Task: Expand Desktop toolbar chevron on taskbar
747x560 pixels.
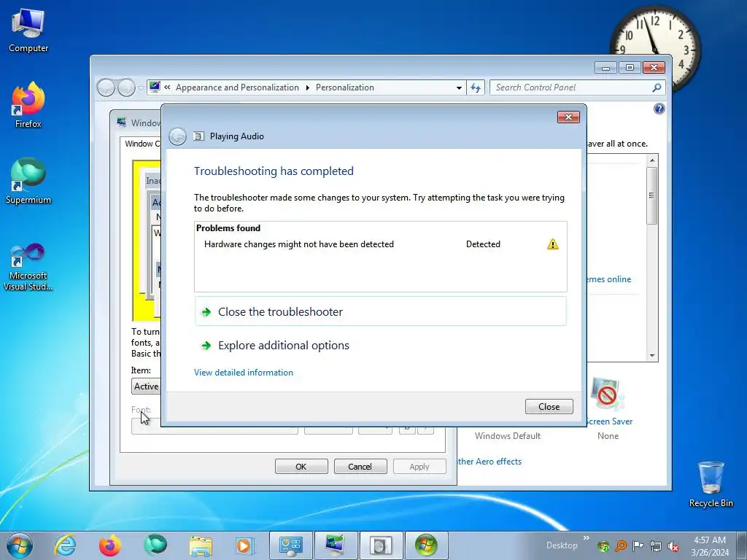Action: (586, 538)
